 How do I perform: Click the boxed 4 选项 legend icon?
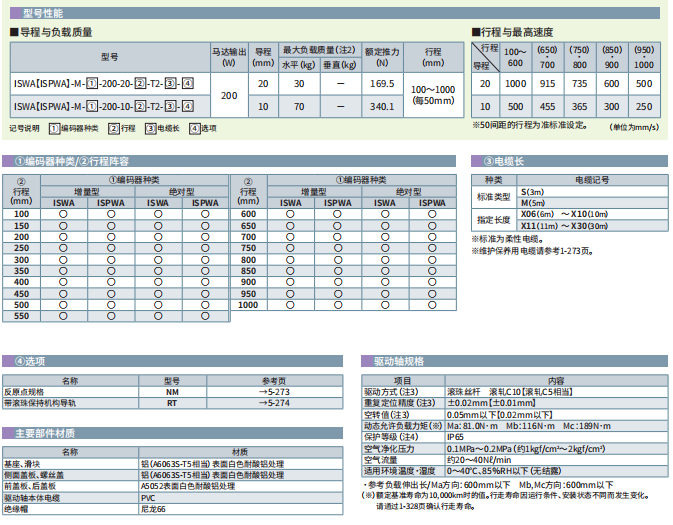pyautogui.click(x=194, y=129)
